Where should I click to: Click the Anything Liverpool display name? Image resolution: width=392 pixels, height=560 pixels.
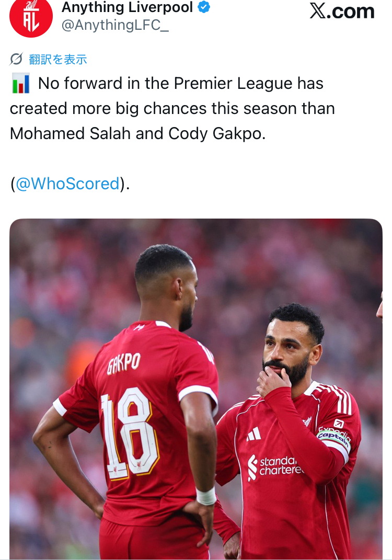coord(127,7)
